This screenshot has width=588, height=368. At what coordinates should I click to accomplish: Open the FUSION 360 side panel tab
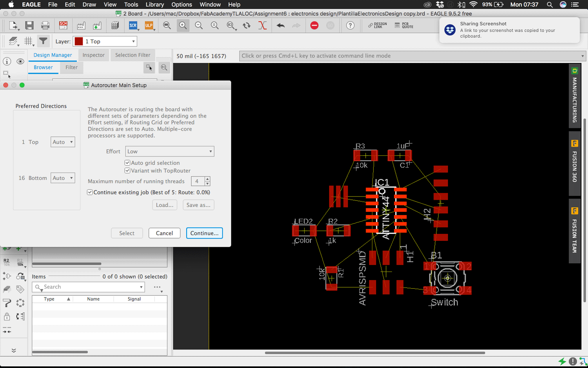575,163
